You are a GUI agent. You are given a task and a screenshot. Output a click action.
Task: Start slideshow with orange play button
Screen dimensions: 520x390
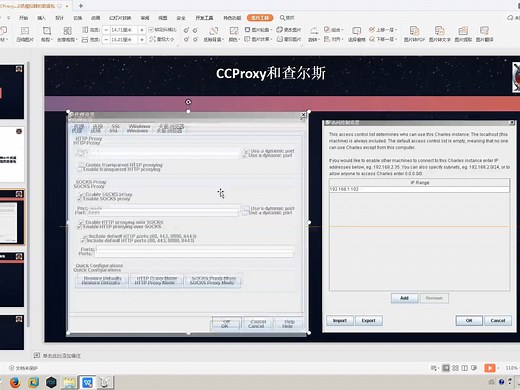[489, 368]
